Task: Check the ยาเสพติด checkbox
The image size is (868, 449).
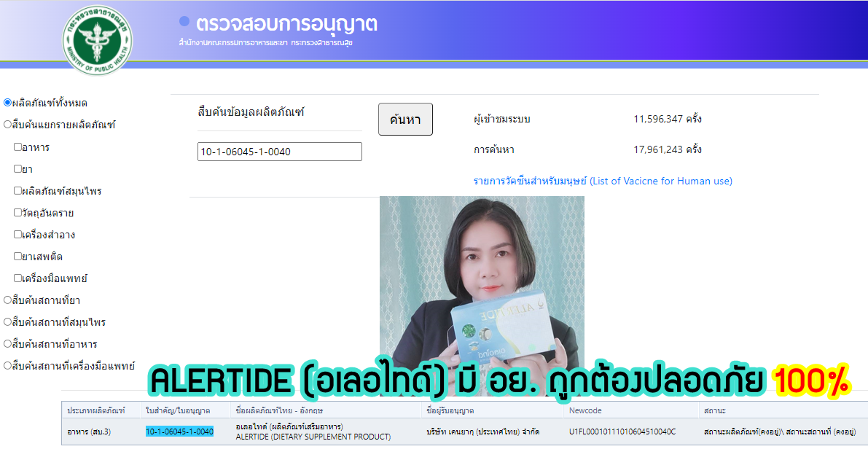Action: pyautogui.click(x=17, y=257)
